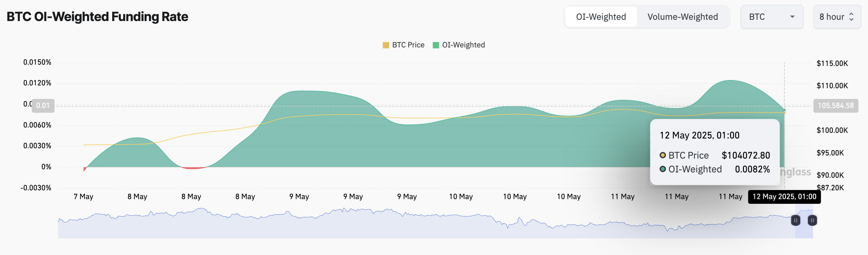Click the 105,584.58 price axis label
This screenshot has height=255, width=868.
tap(835, 106)
